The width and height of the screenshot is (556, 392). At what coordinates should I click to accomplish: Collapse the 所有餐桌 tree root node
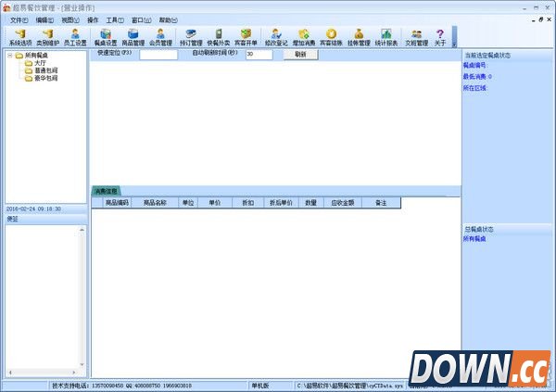pyautogui.click(x=8, y=56)
